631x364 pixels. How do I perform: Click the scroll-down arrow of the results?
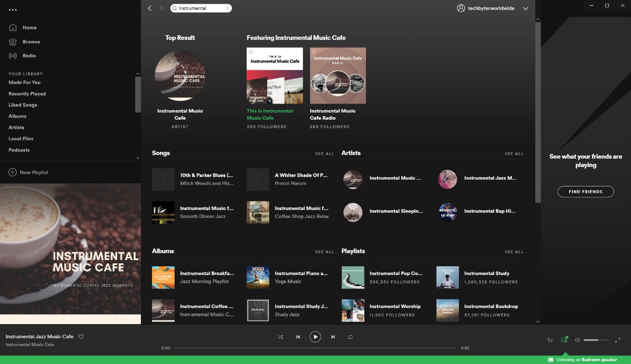(x=538, y=321)
